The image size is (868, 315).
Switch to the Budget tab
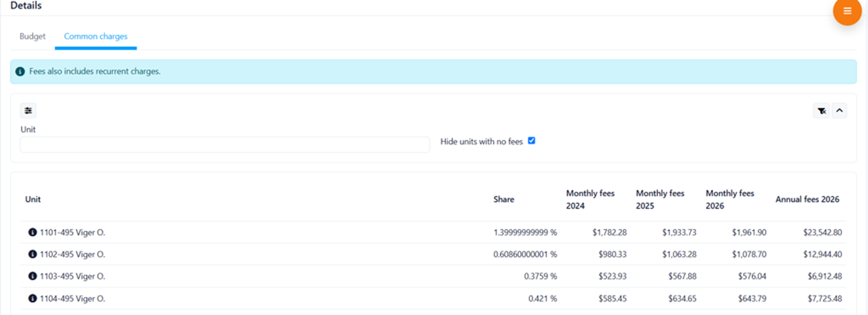(33, 36)
